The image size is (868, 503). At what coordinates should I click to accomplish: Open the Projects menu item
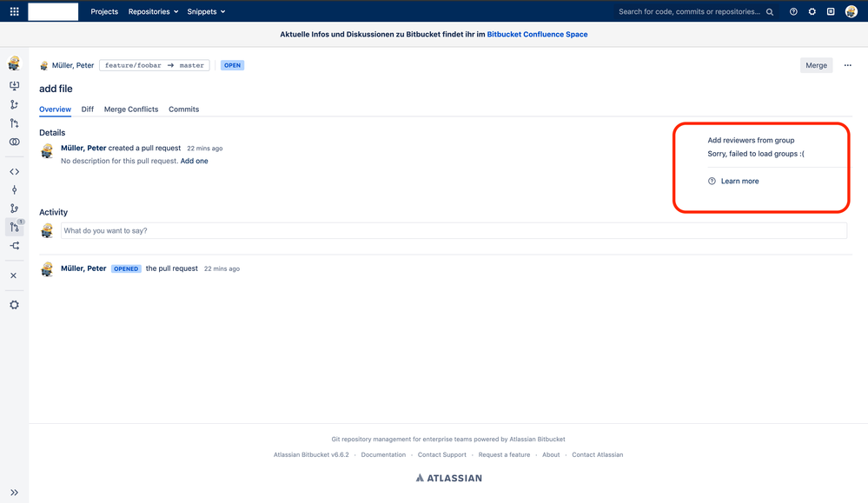(104, 11)
